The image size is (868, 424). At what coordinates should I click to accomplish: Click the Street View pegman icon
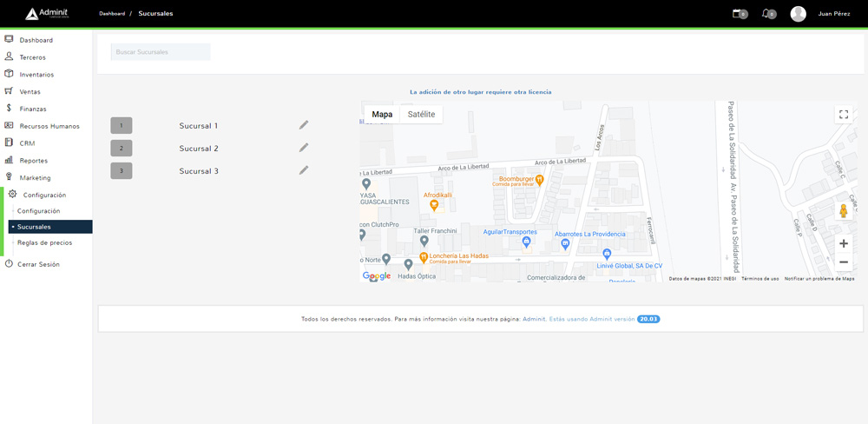point(843,211)
